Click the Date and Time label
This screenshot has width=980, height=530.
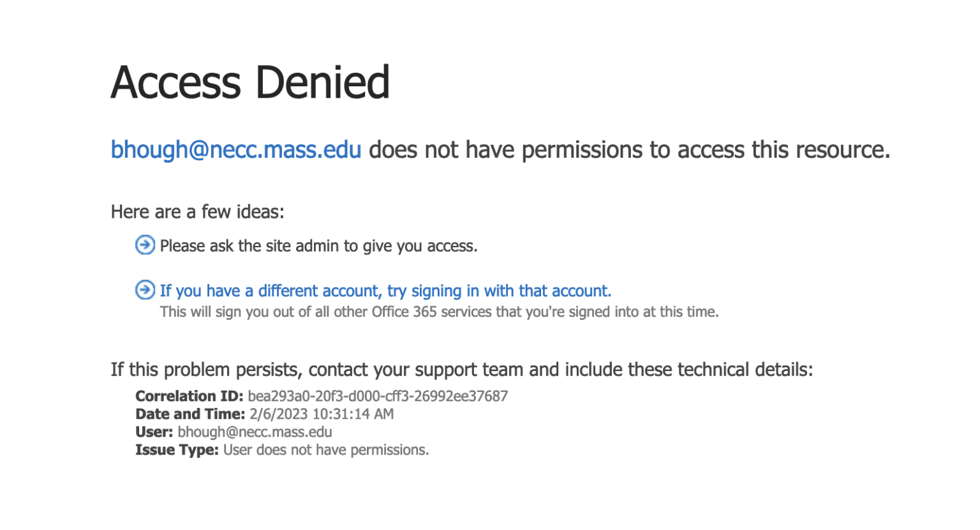(190, 414)
